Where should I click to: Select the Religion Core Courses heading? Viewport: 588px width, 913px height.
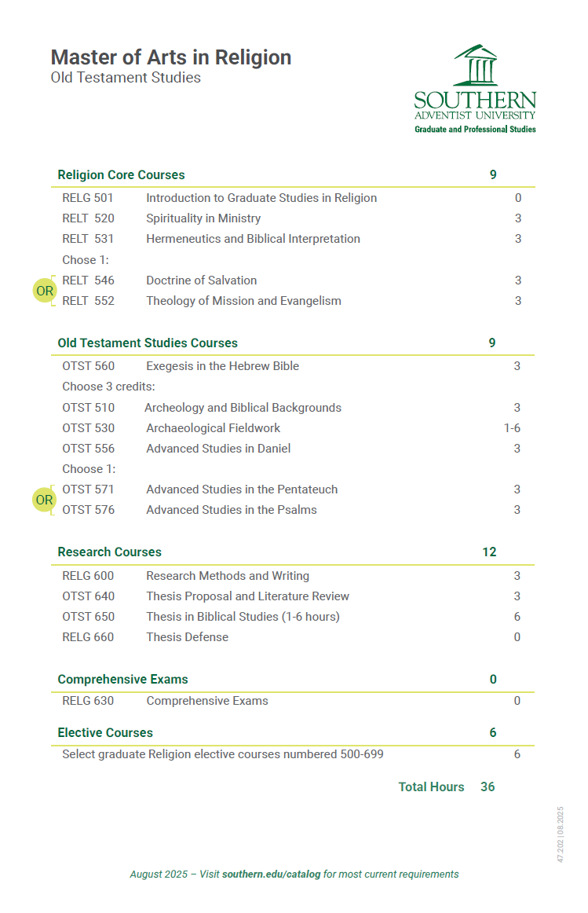[x=121, y=174]
